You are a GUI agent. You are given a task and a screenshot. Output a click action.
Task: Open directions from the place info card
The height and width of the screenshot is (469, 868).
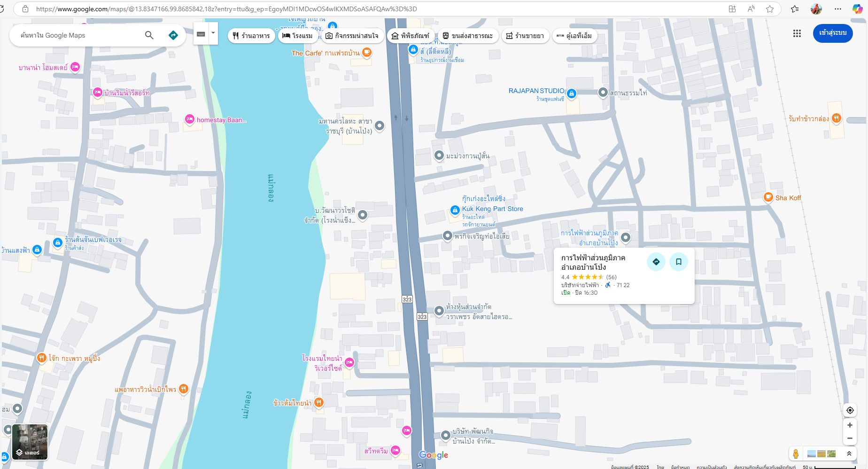point(656,262)
